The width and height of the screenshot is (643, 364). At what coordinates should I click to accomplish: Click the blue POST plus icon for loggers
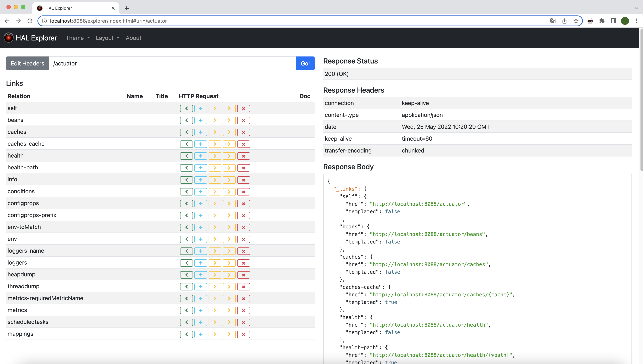click(x=200, y=263)
